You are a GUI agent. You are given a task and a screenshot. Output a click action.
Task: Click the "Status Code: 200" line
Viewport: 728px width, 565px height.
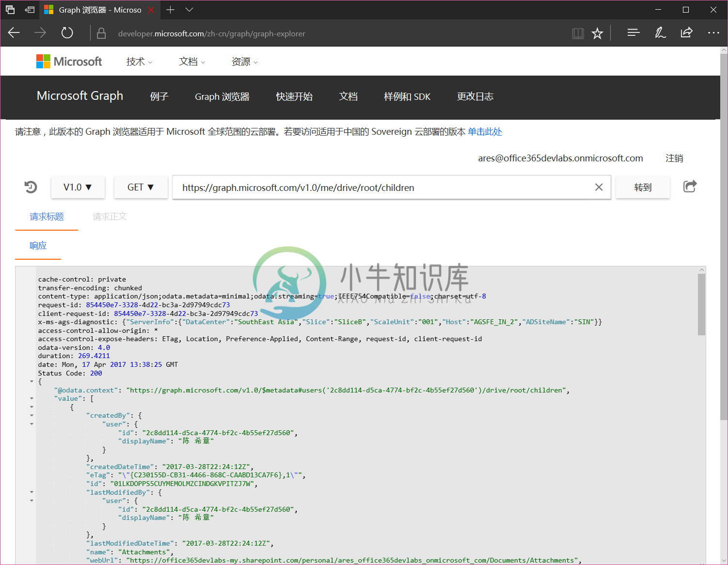coord(70,373)
